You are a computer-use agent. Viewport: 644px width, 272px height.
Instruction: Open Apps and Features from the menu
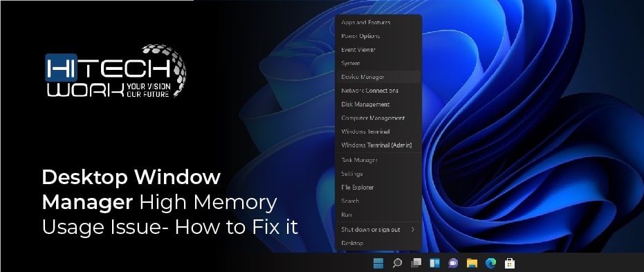(x=378, y=23)
